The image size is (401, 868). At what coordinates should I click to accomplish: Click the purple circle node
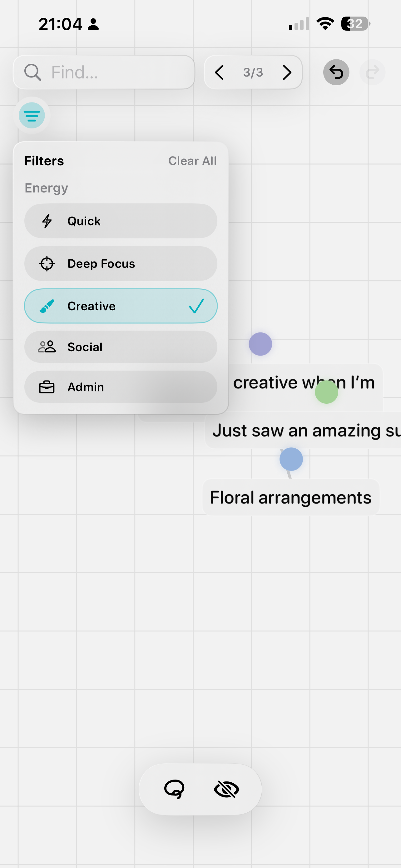[x=260, y=344]
